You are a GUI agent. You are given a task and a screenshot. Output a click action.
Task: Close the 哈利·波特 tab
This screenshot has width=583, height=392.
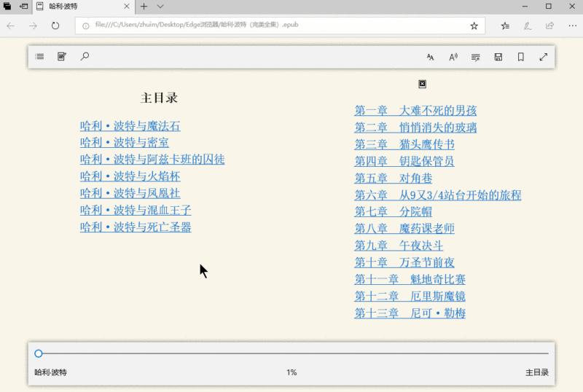pyautogui.click(x=126, y=7)
